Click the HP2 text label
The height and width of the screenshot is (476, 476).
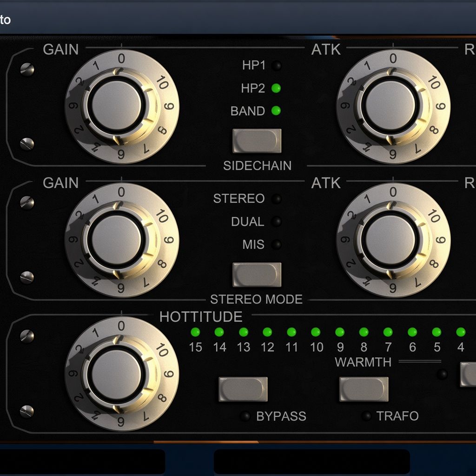coord(253,88)
